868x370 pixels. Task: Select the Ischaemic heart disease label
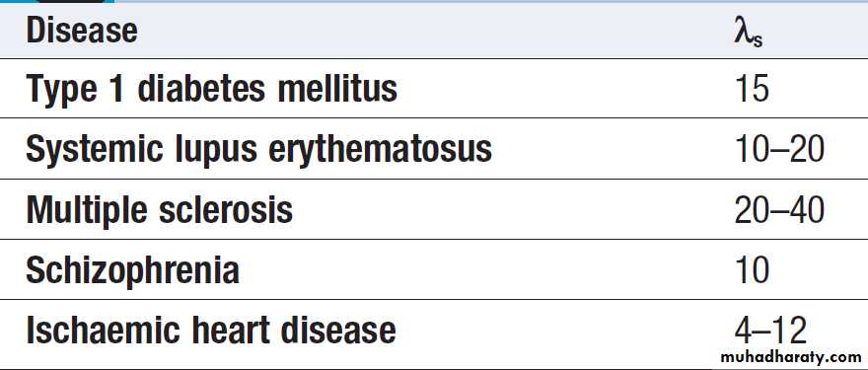[211, 331]
